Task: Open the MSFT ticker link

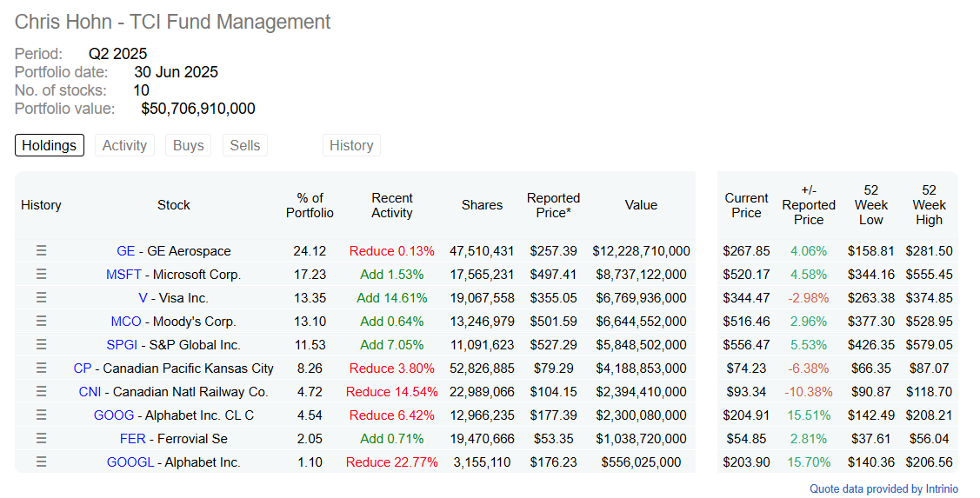Action: click(123, 275)
